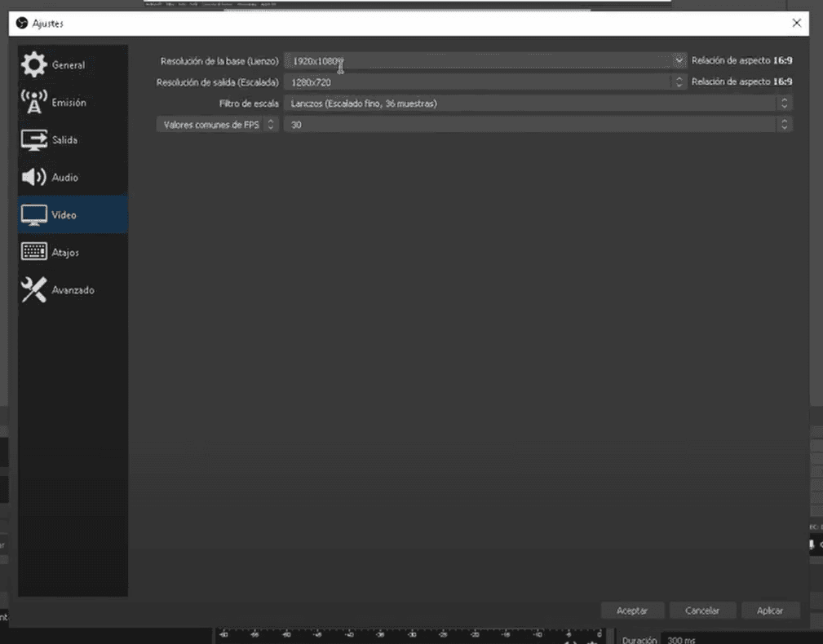This screenshot has width=823, height=644.
Task: Select the Audio speaker icon
Action: click(34, 177)
